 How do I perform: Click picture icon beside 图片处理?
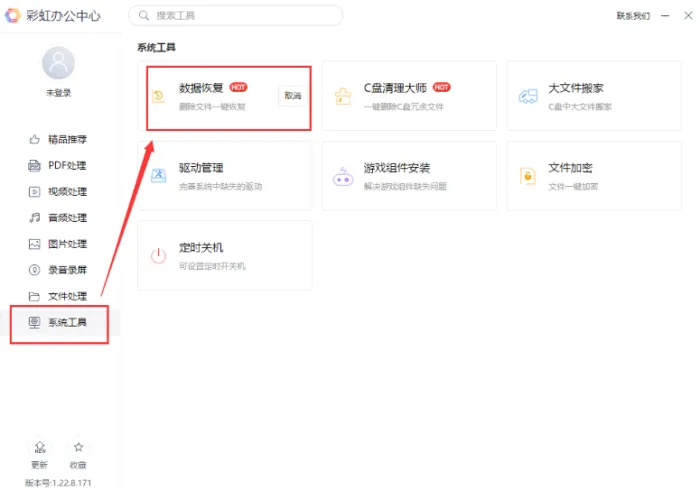(34, 244)
